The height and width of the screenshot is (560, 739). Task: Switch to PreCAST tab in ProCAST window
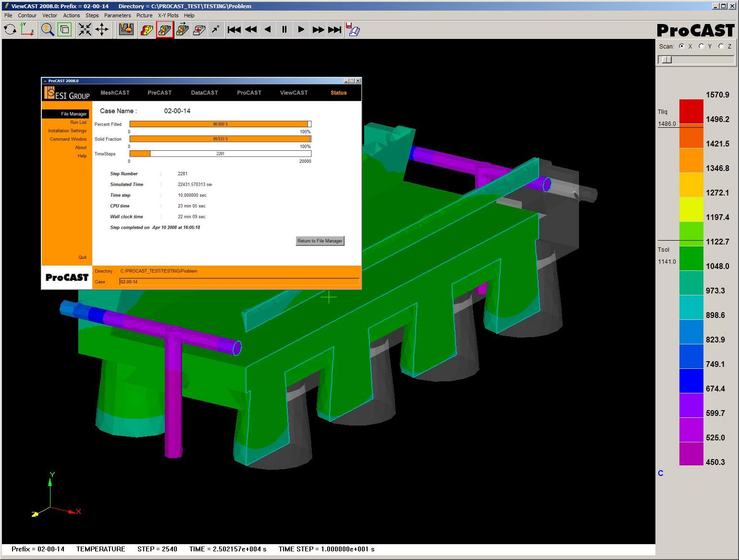160,93
